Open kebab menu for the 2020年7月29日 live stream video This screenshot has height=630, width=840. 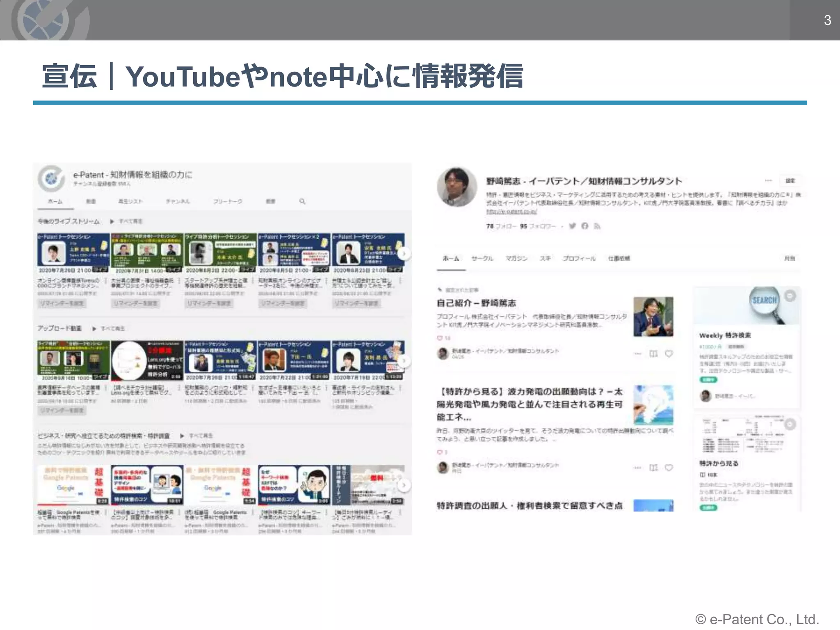coord(105,281)
